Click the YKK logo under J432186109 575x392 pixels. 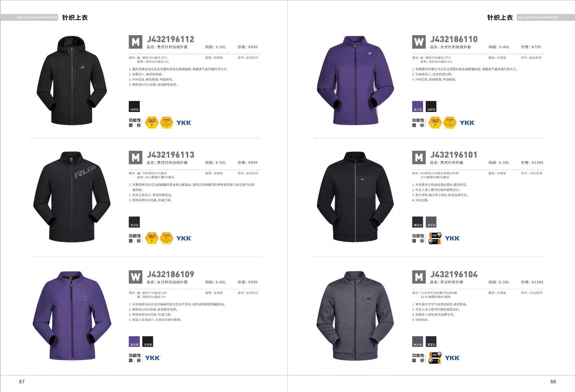[x=153, y=358]
